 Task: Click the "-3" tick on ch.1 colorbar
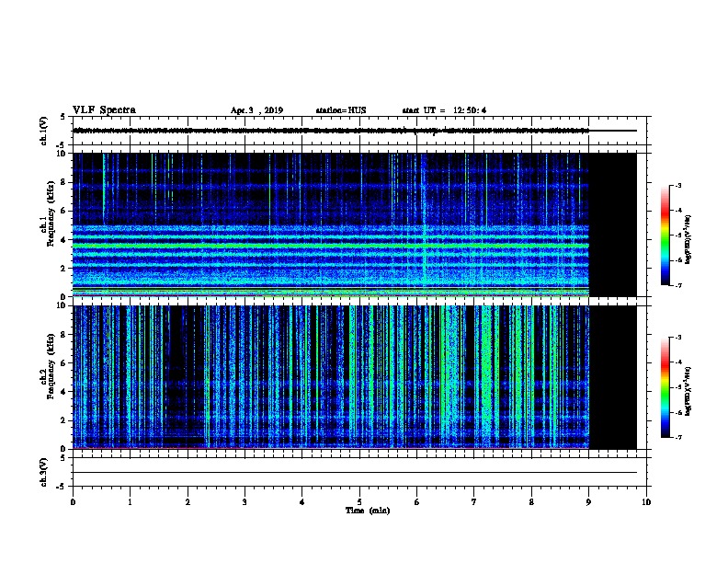pos(677,185)
